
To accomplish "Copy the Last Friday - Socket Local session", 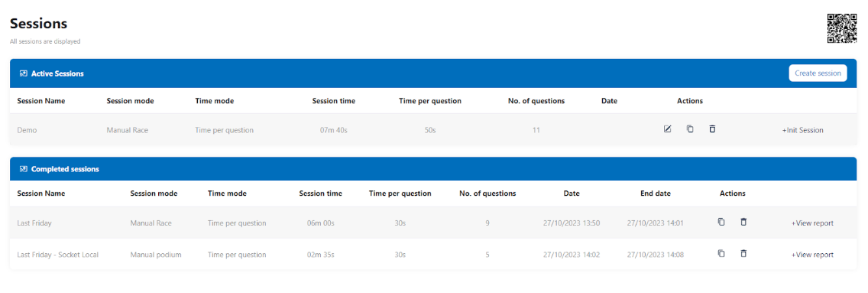I will (x=721, y=254).
